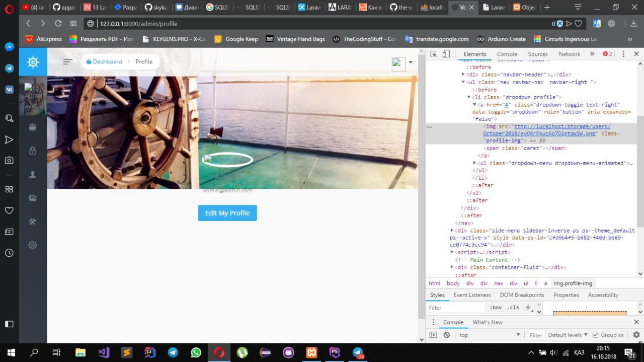Open History clock in the Opera sidebar
Screen dimensions: 644x362
[9, 253]
